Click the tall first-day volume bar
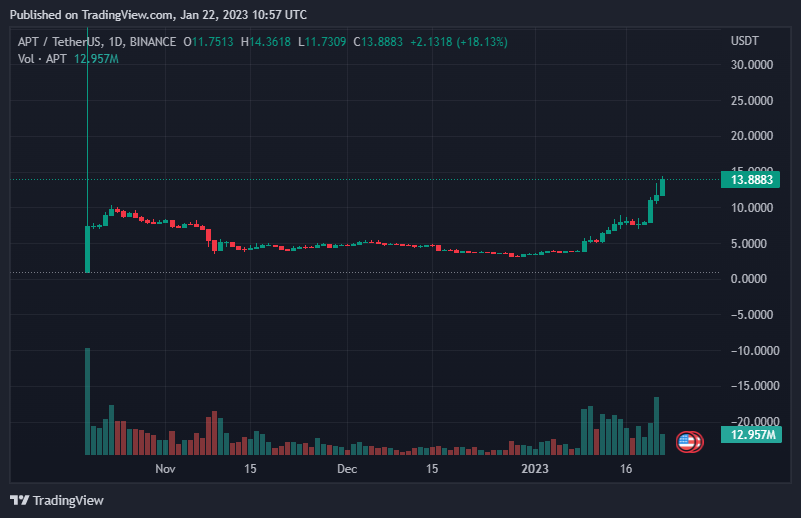This screenshot has width=801, height=518. [87, 402]
